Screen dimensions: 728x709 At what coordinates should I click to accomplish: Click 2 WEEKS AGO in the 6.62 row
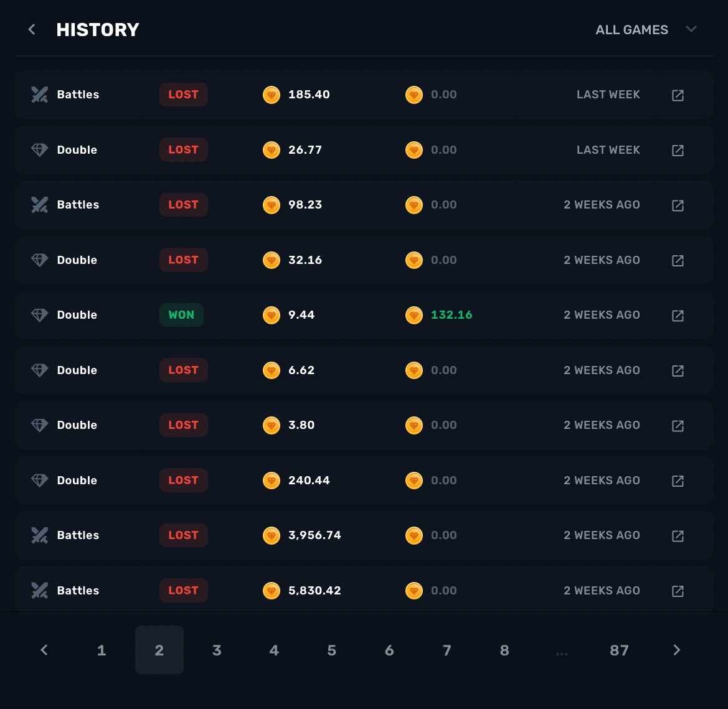coord(602,370)
